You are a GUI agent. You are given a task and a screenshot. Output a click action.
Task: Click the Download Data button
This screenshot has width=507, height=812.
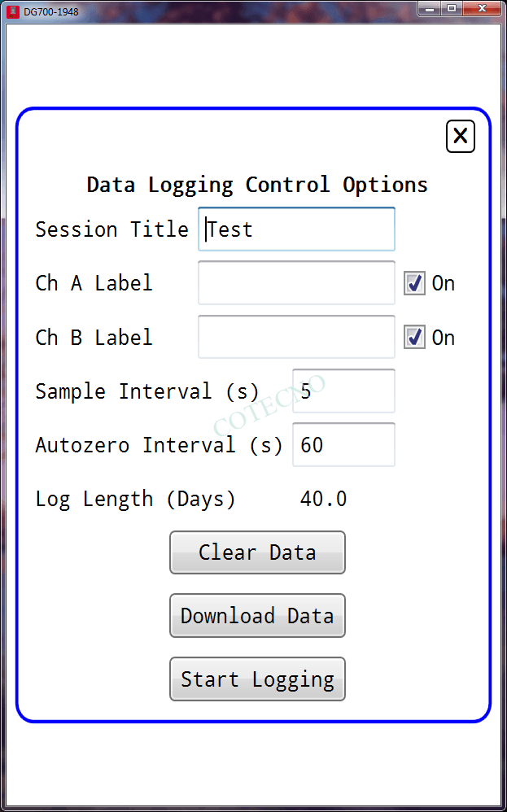(257, 616)
